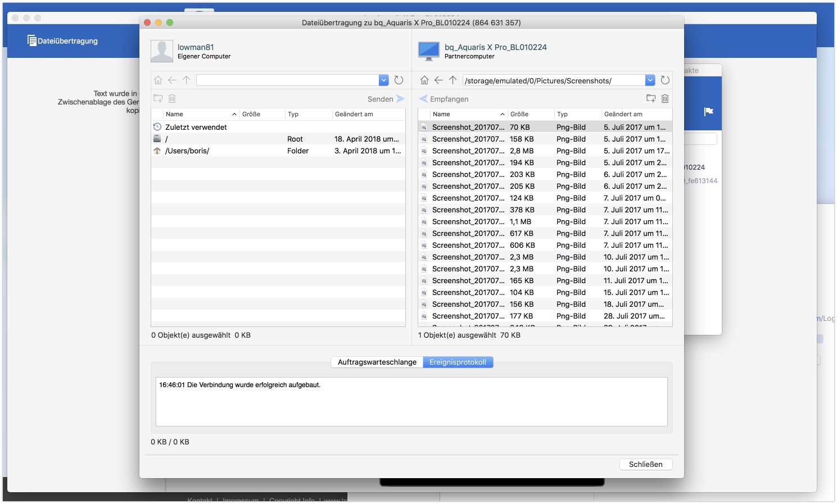
Task: Select the screenshot file sized 205 KB
Action: [545, 186]
